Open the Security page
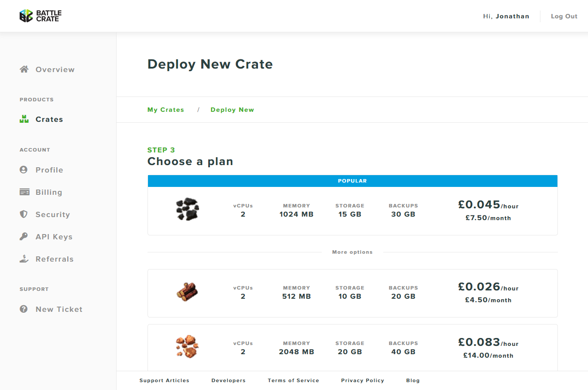This screenshot has height=390, width=588. click(x=53, y=214)
